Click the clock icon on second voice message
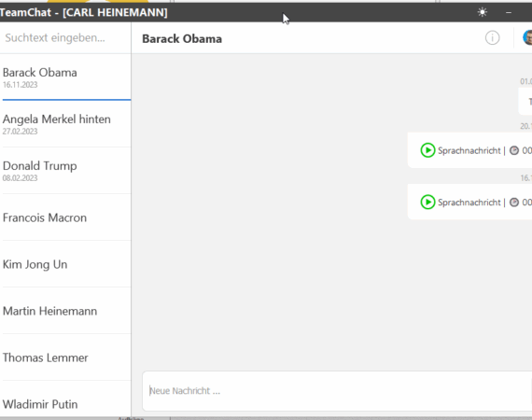532x420 pixels. 514,203
